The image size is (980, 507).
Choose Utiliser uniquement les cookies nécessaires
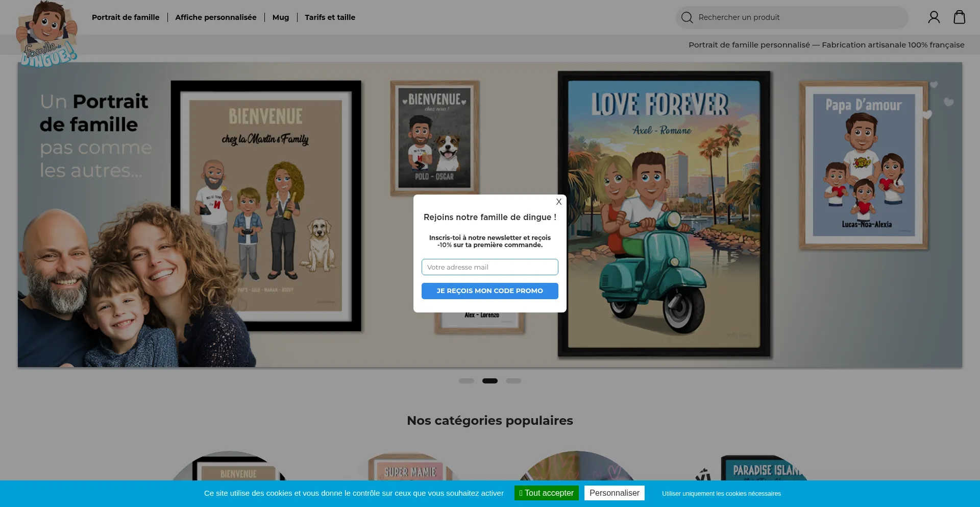point(721,494)
